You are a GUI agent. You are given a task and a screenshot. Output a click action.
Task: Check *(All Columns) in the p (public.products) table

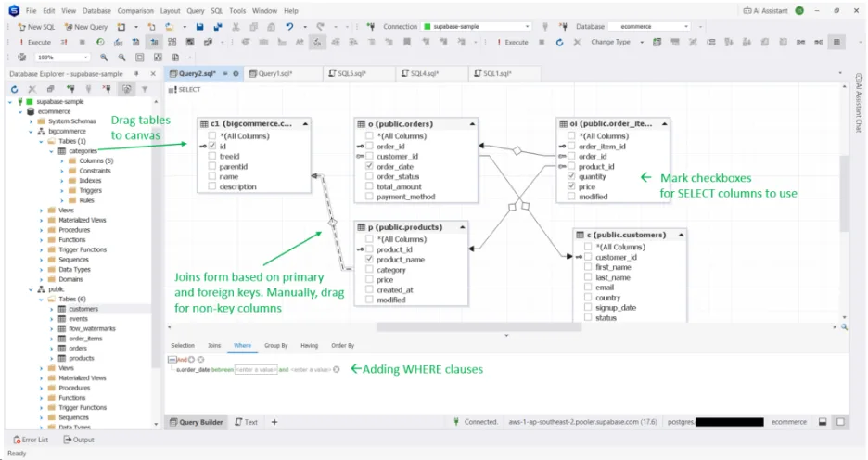click(369, 239)
